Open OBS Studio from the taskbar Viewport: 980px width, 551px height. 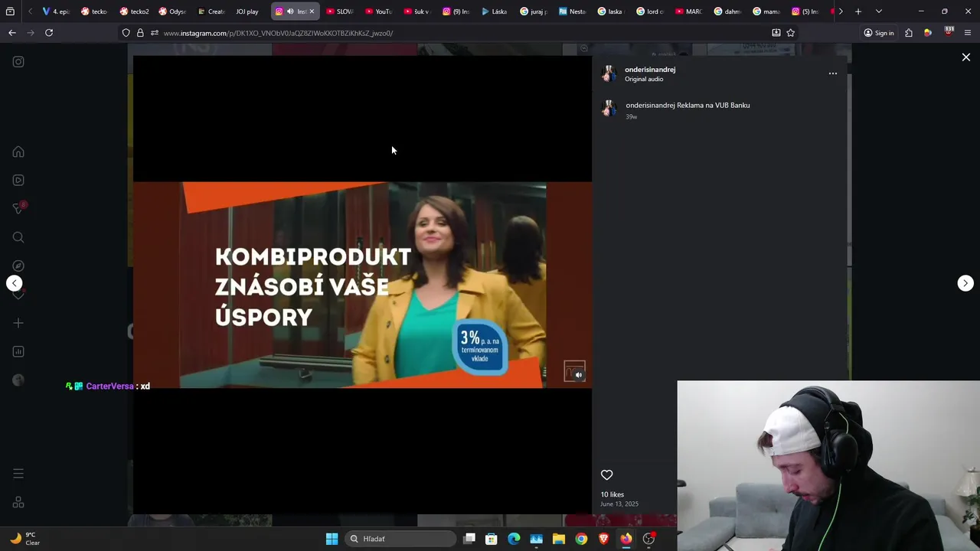[648, 539]
